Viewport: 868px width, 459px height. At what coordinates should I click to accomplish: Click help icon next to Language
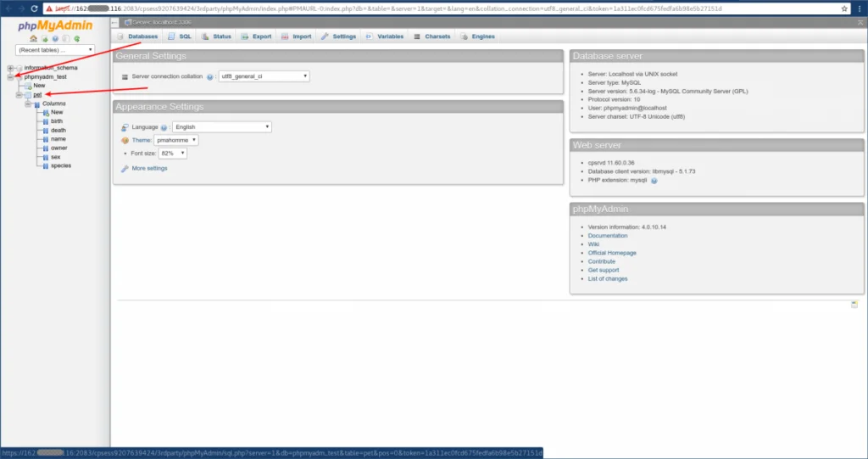[164, 127]
